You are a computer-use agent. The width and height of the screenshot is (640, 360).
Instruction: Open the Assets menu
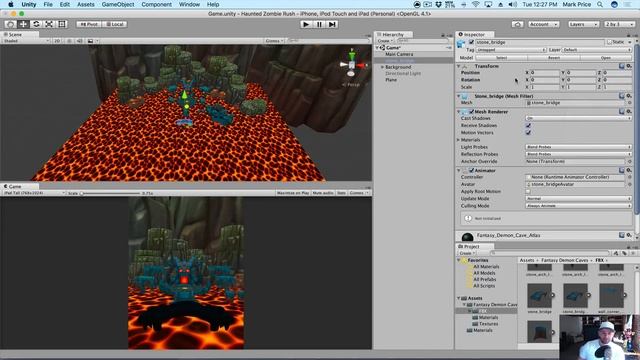click(x=86, y=4)
